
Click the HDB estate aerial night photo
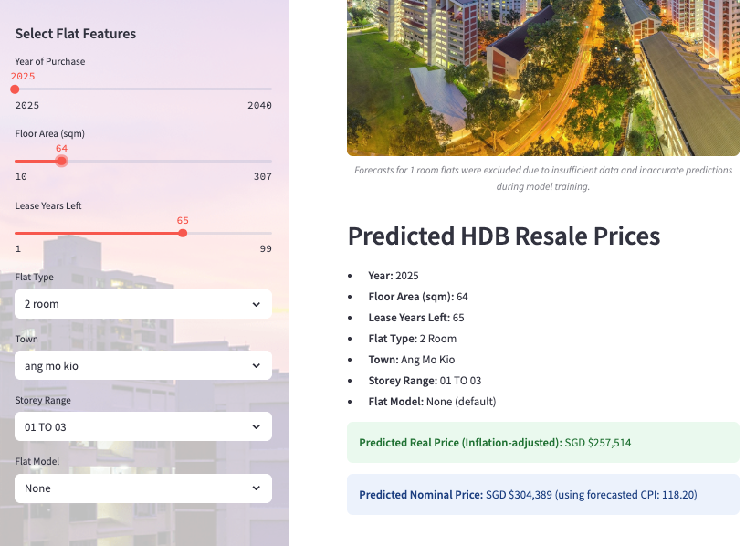click(542, 78)
